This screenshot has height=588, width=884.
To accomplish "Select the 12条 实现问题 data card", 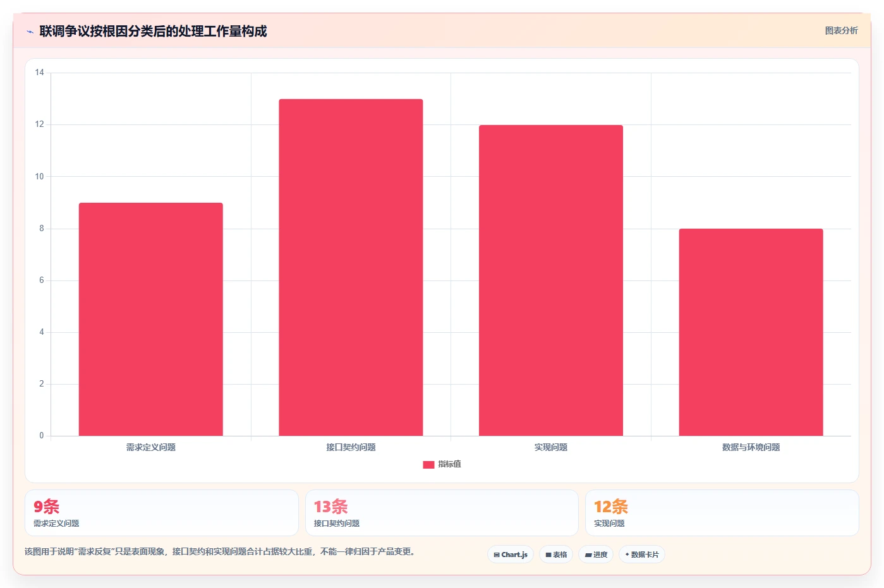I will (x=722, y=513).
